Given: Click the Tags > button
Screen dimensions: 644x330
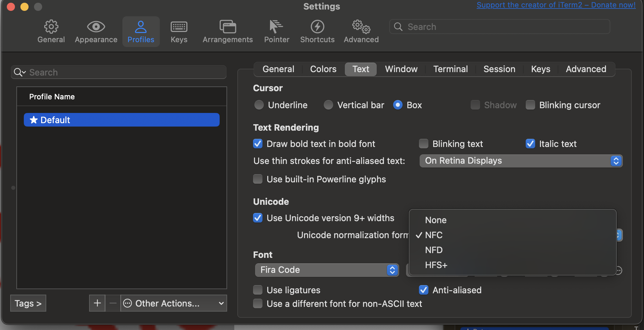Looking at the screenshot, I should click(28, 303).
